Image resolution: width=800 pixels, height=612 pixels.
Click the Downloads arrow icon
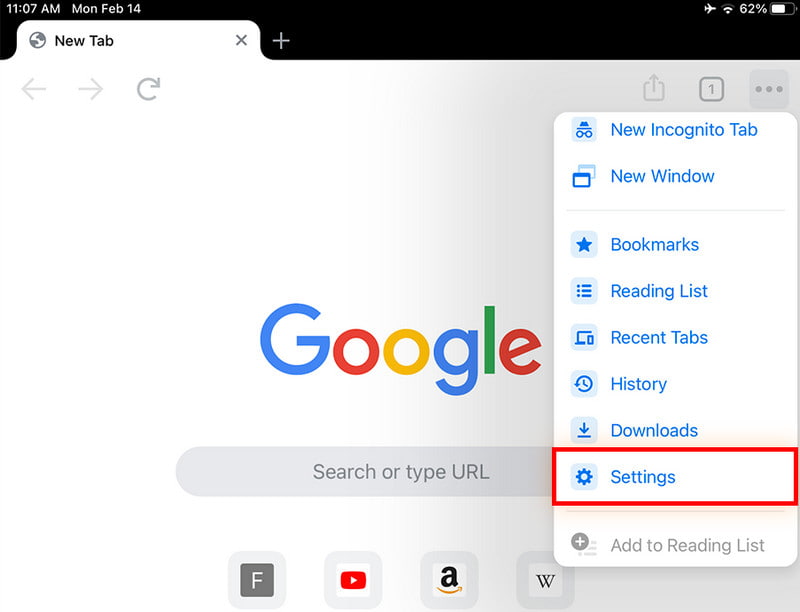tap(584, 430)
